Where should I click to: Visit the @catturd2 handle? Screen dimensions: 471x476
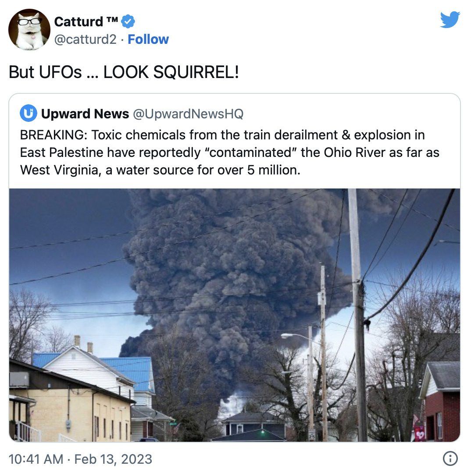pyautogui.click(x=86, y=39)
